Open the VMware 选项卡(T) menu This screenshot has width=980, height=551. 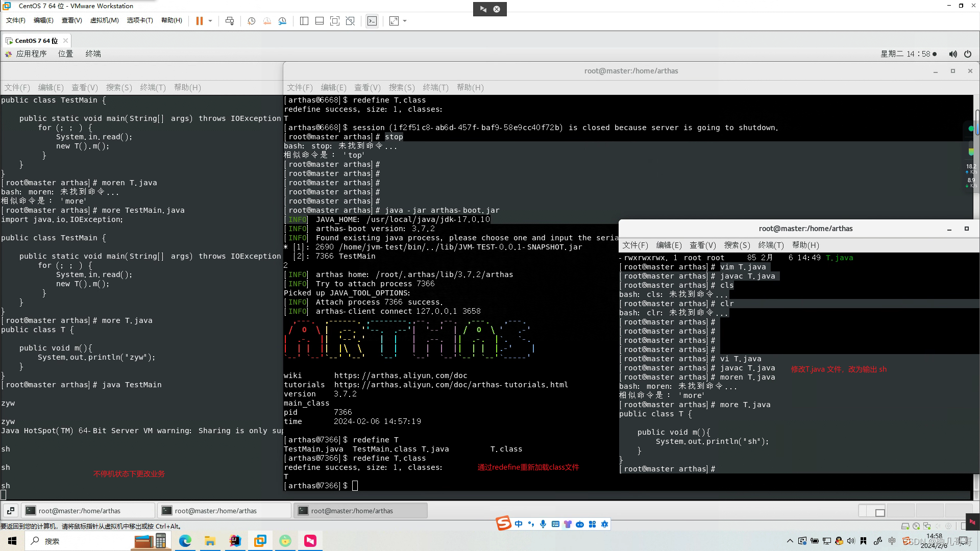pyautogui.click(x=140, y=20)
